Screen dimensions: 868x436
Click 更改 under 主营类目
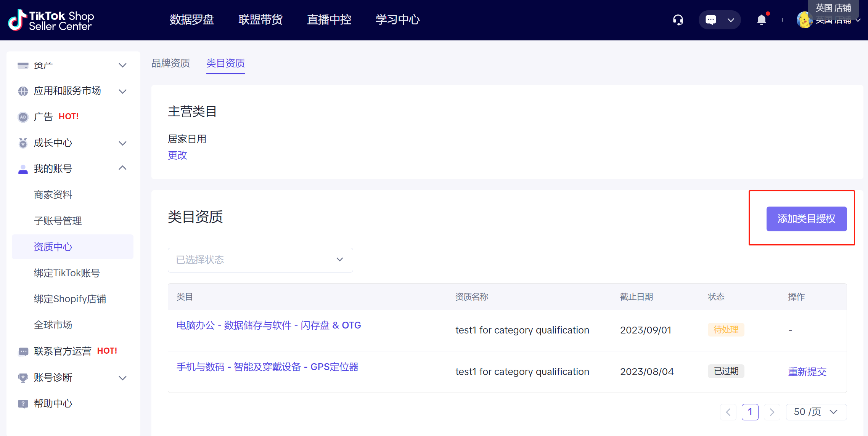177,155
